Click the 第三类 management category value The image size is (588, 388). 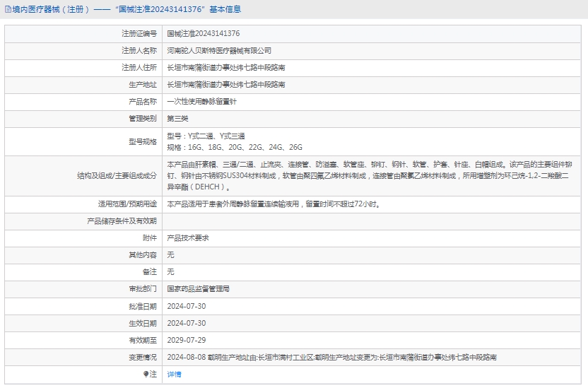177,118
